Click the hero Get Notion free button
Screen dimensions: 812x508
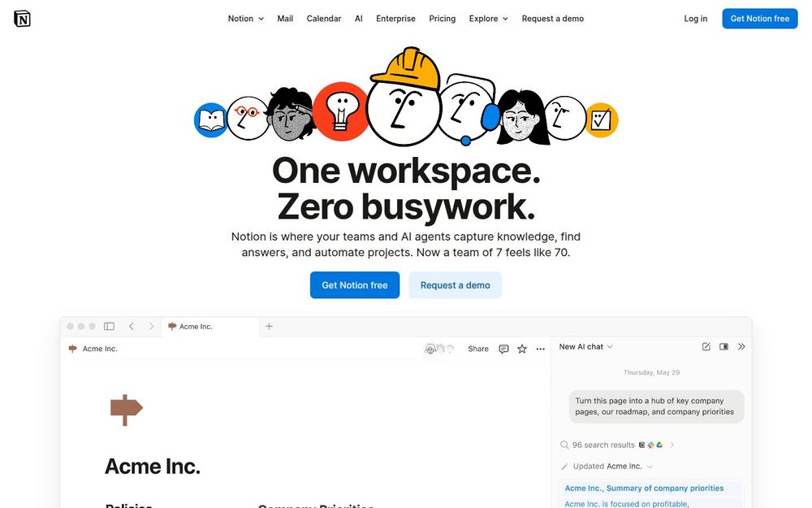tap(355, 285)
